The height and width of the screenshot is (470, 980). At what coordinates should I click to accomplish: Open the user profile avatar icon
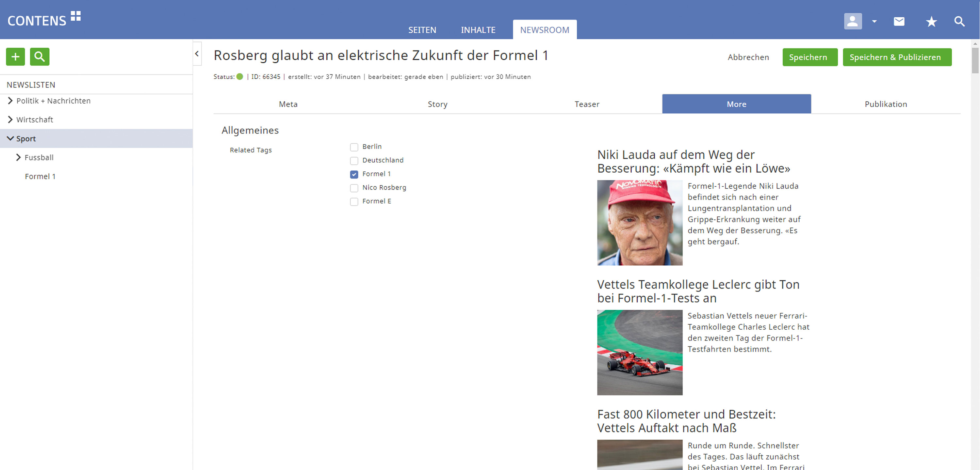pyautogui.click(x=853, y=21)
